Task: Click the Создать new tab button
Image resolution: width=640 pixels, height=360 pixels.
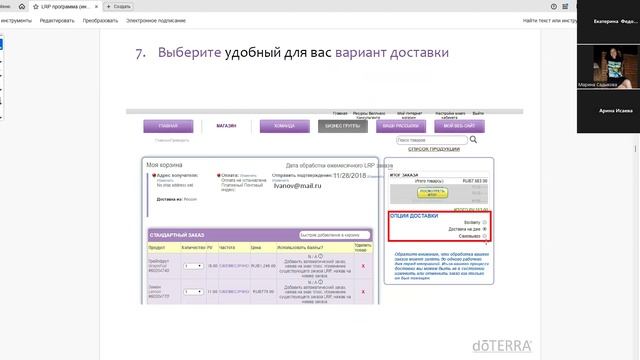Action: tap(118, 7)
